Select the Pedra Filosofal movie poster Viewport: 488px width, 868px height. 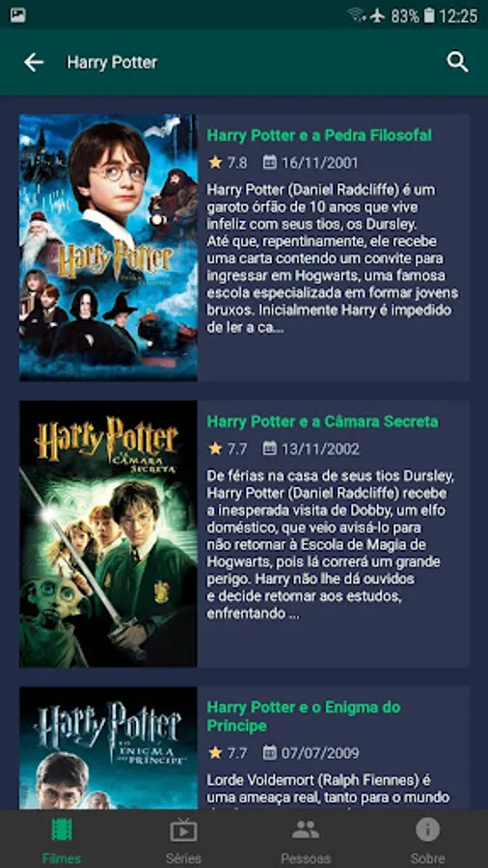click(108, 248)
